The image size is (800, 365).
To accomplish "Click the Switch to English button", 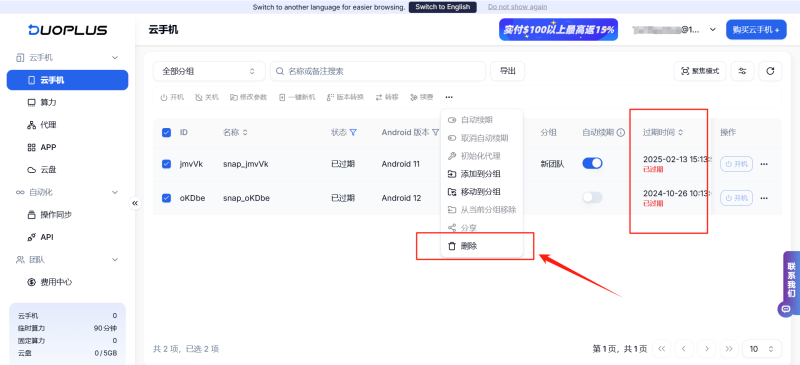I will click(x=443, y=7).
